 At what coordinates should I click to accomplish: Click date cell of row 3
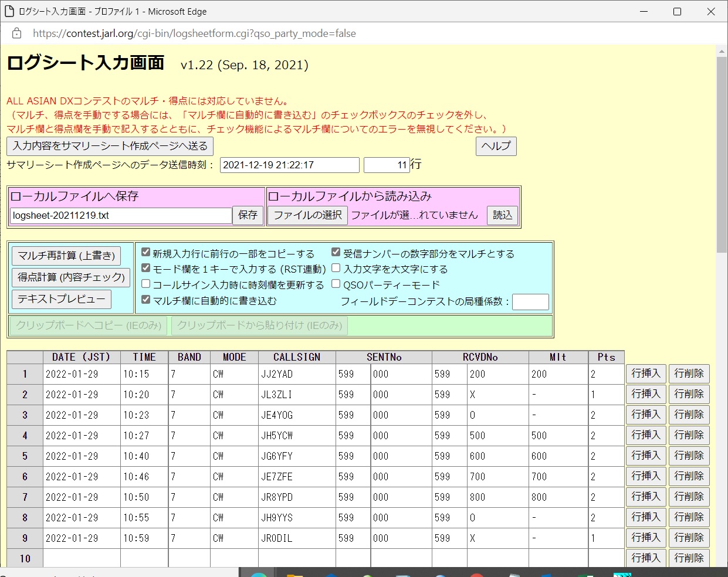[82, 415]
